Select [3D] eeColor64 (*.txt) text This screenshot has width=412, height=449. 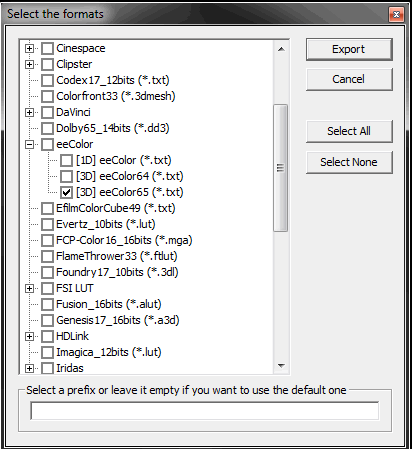coord(130,176)
